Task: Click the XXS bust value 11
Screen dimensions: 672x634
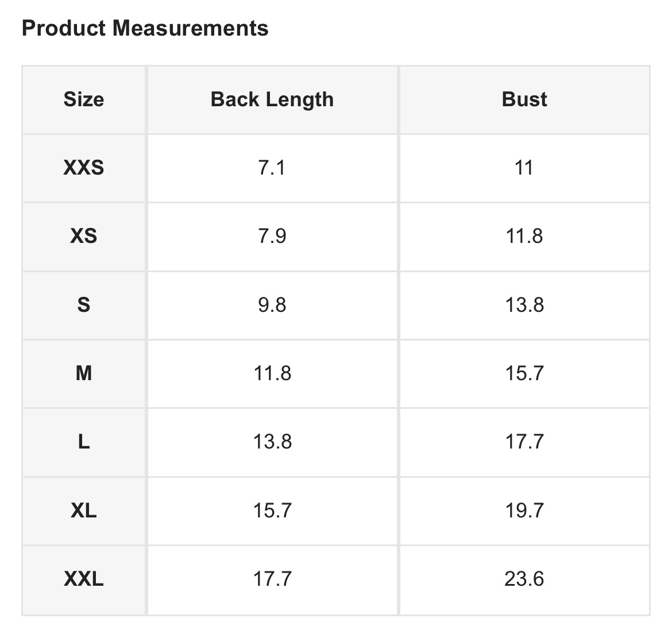Action: tap(524, 168)
